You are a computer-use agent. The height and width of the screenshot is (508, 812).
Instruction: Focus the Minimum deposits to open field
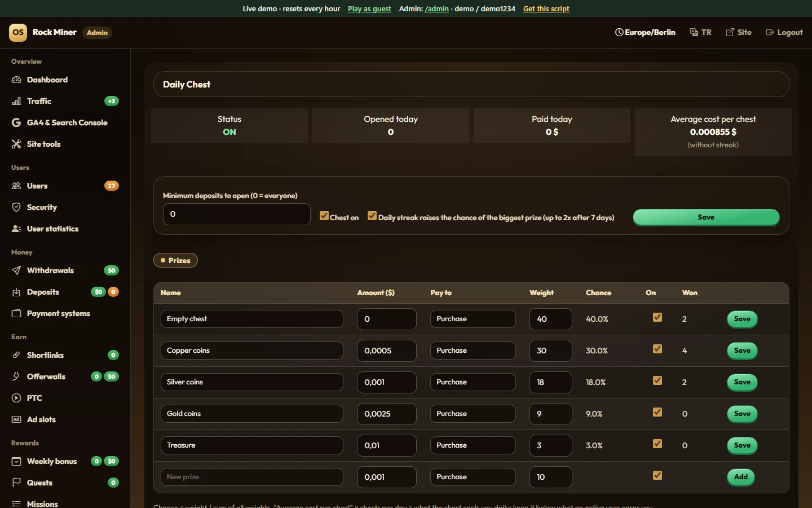237,214
